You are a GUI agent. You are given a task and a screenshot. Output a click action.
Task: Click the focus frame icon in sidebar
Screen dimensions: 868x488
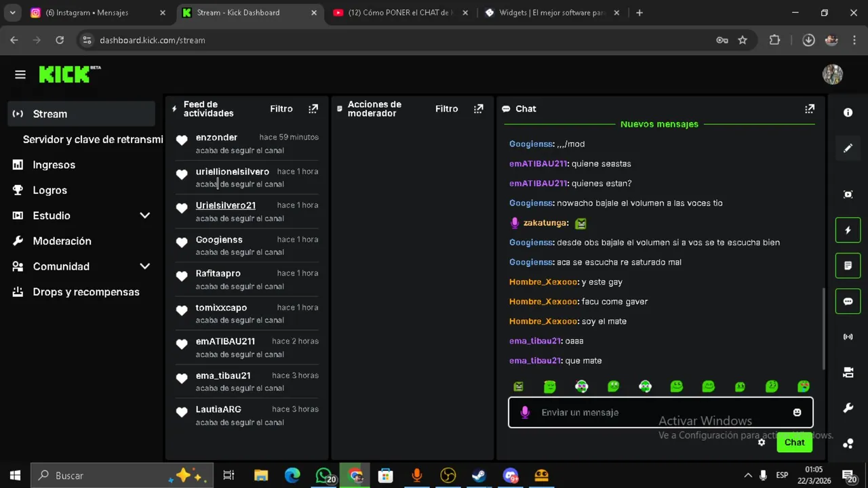[848, 195]
